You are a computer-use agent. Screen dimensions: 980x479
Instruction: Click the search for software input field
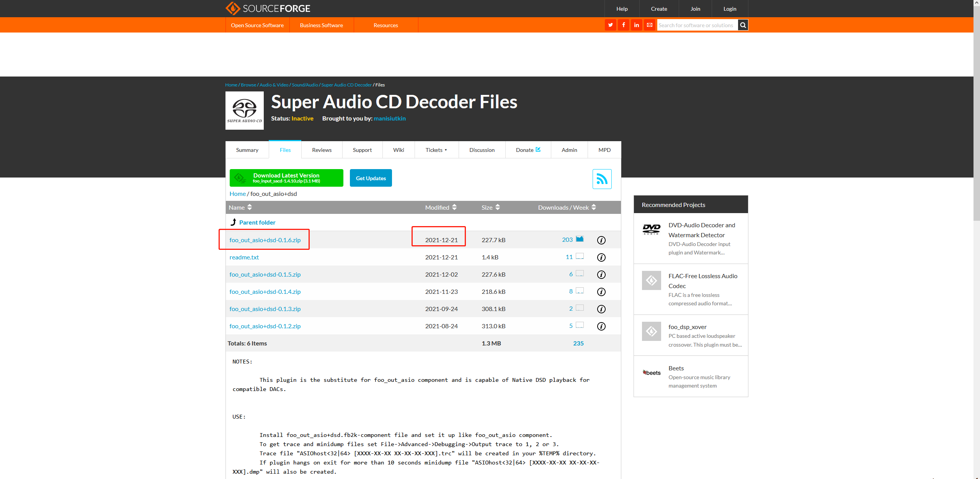coord(697,25)
